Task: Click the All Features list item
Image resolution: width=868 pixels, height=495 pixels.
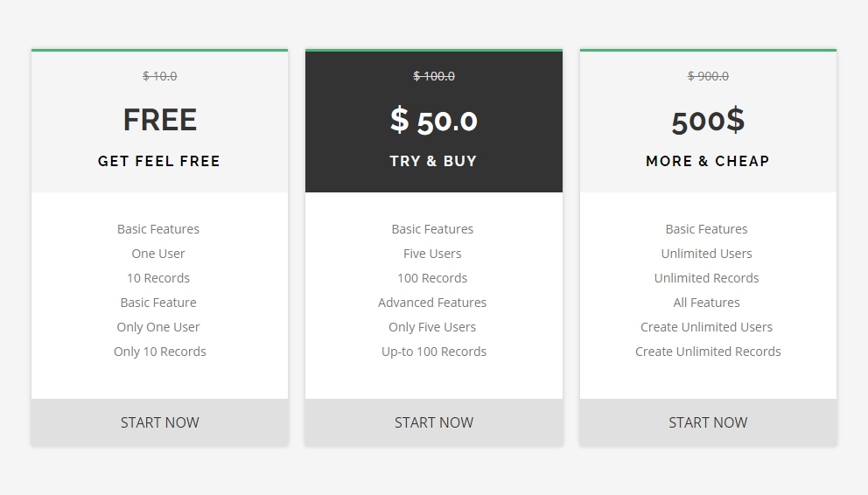Action: pos(706,303)
